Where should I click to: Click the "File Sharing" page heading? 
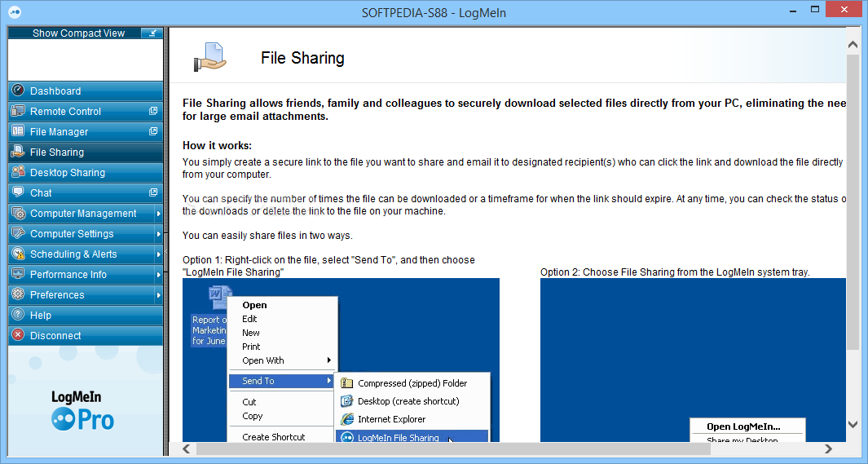click(x=302, y=58)
